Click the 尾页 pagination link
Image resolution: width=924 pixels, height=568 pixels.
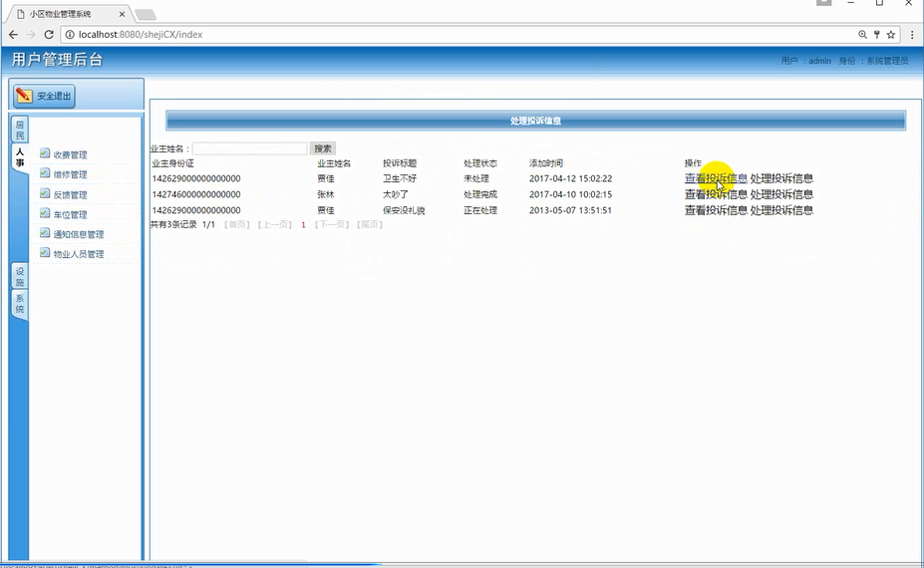pyautogui.click(x=370, y=224)
